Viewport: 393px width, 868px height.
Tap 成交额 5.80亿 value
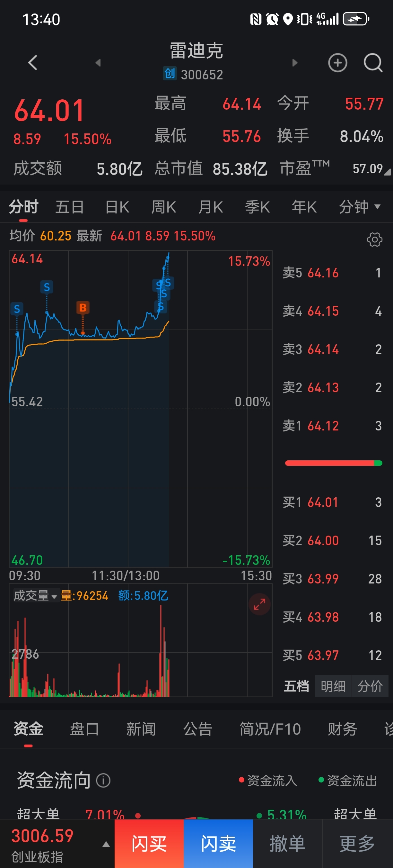coord(119,168)
